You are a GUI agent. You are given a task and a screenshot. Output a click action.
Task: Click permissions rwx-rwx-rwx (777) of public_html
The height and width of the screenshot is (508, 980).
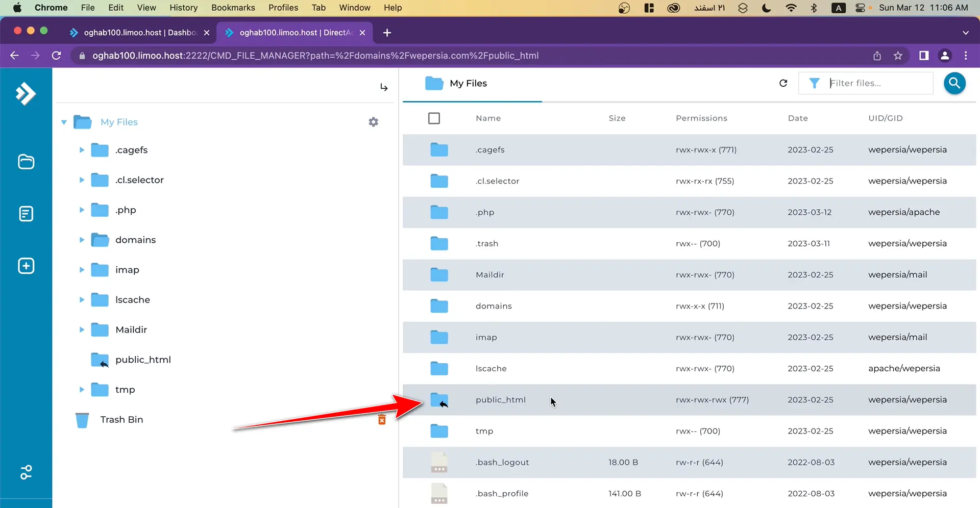pos(712,400)
